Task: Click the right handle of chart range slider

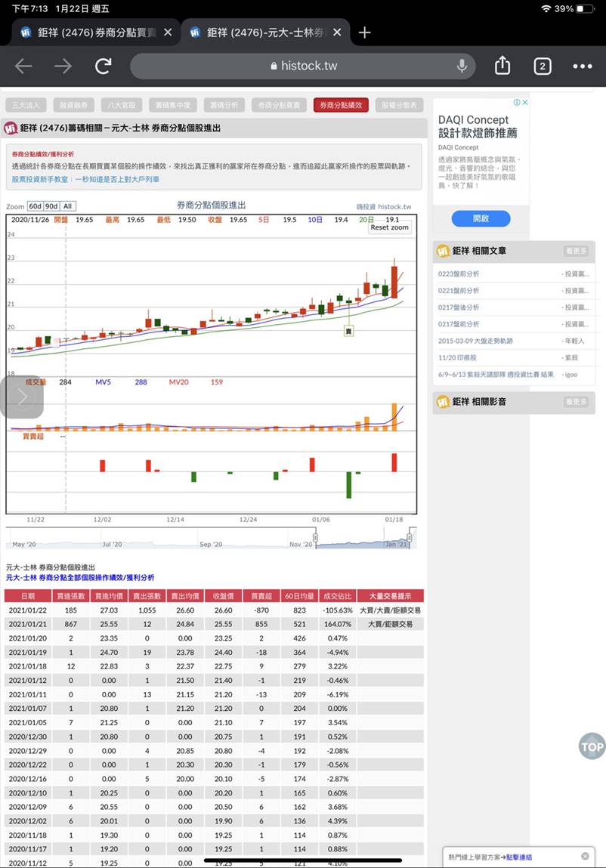Action: tap(412, 538)
